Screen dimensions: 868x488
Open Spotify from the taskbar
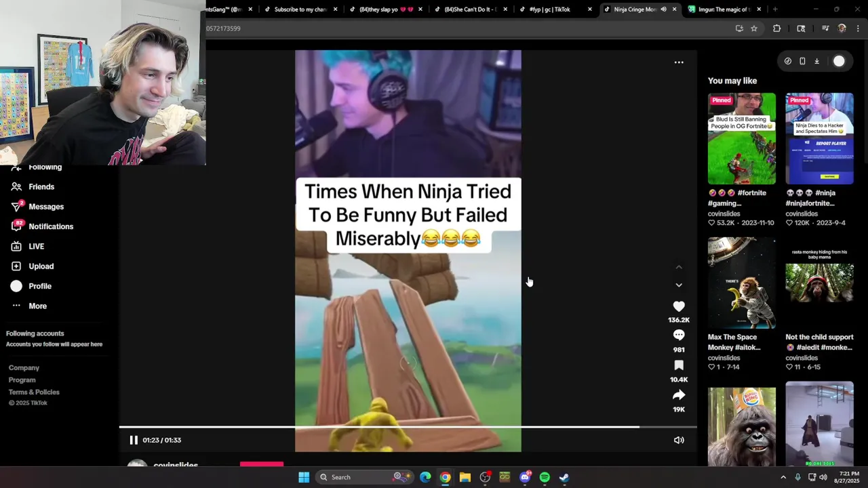tap(545, 477)
